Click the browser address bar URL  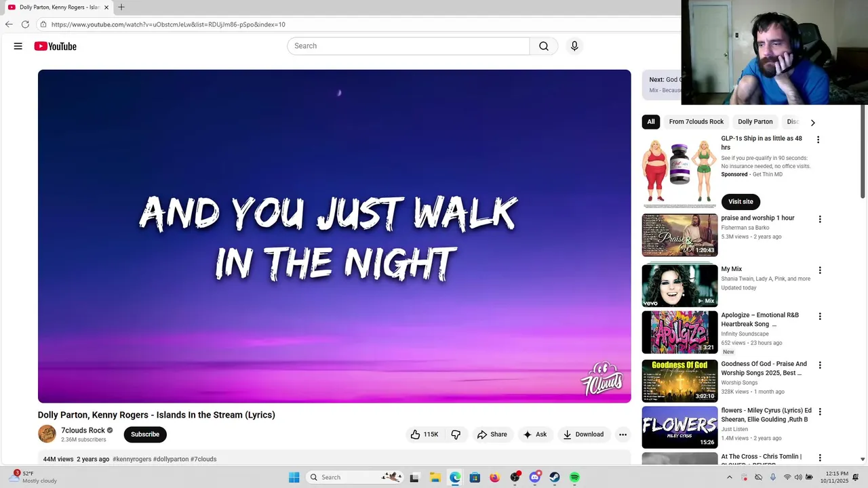click(168, 24)
